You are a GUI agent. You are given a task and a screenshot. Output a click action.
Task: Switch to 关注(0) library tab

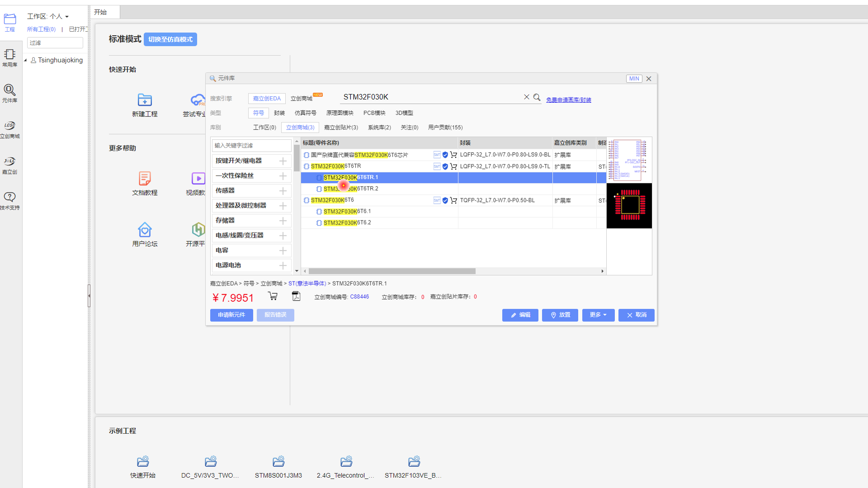(410, 127)
